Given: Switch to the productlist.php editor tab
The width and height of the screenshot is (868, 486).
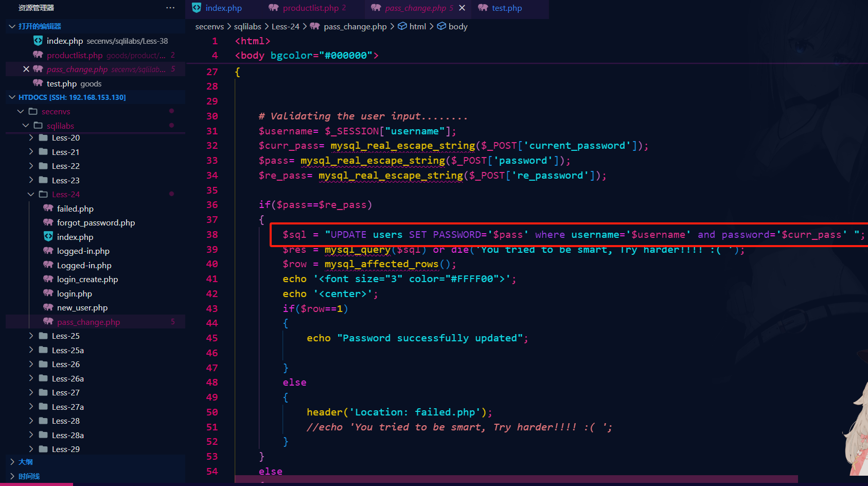Looking at the screenshot, I should pyautogui.click(x=307, y=8).
